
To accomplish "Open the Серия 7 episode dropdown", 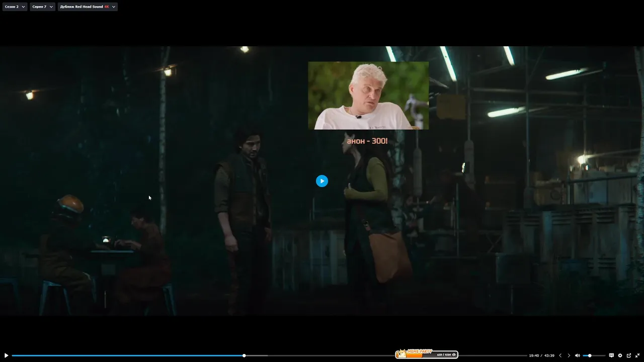I will click(42, 7).
